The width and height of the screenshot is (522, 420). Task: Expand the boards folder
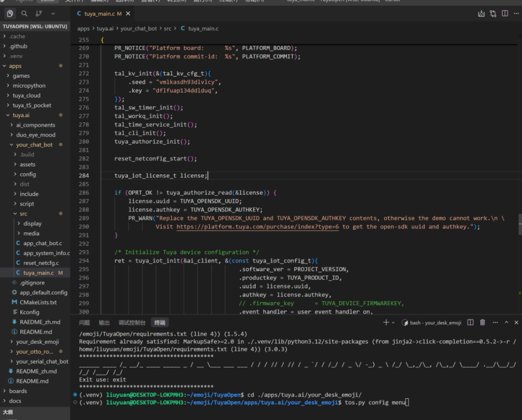coord(18,391)
